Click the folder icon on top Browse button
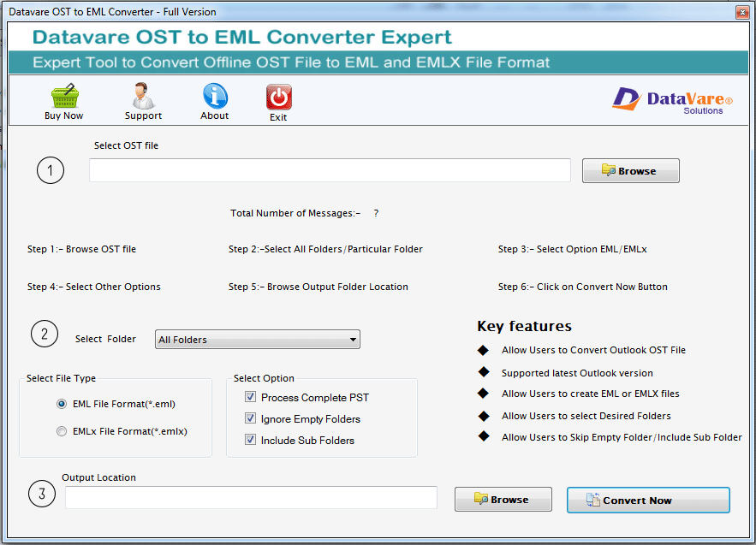The height and width of the screenshot is (545, 756). (x=610, y=170)
